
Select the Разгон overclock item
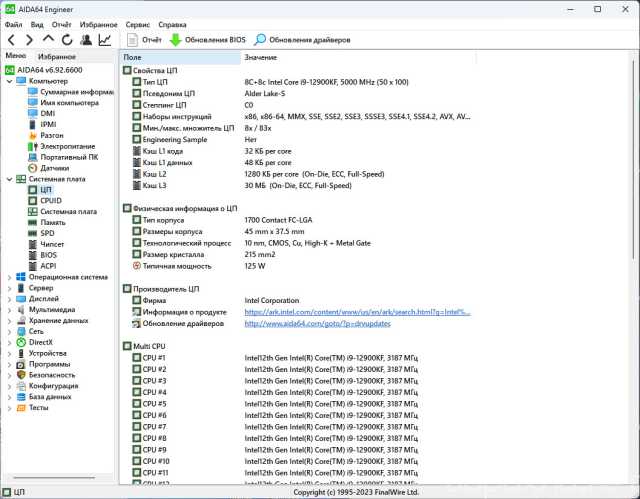click(52, 135)
